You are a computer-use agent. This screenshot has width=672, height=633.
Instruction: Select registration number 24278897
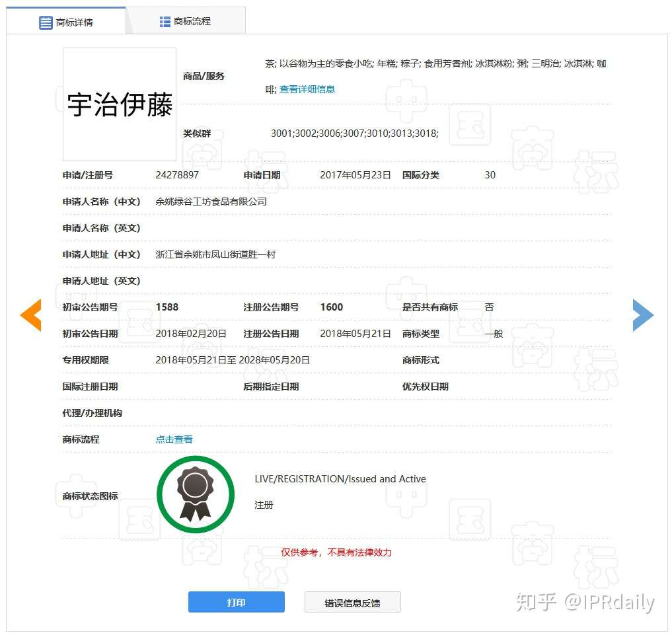tap(177, 175)
